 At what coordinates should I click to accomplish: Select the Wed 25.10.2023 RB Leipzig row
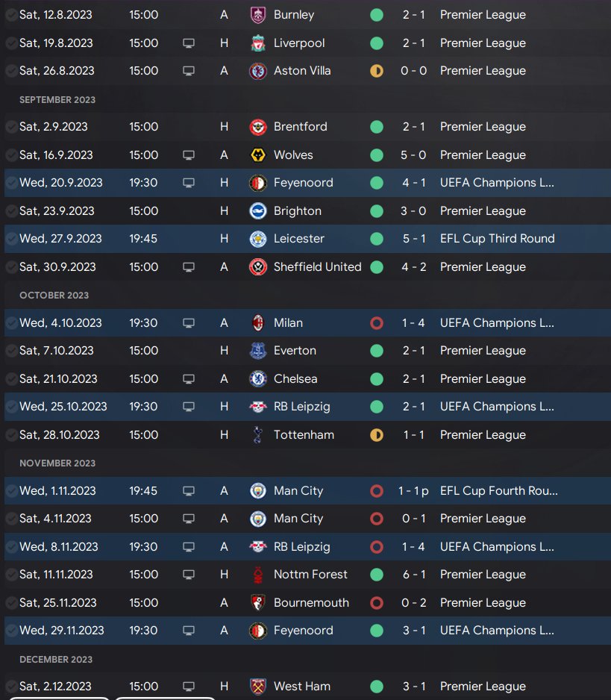tap(307, 407)
